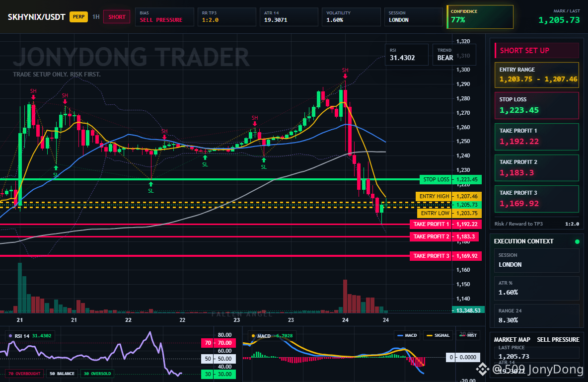Viewport: 588px width, 382px height.
Task: Select the TAKE PROFIT 2 chart tag
Action: (x=431, y=236)
